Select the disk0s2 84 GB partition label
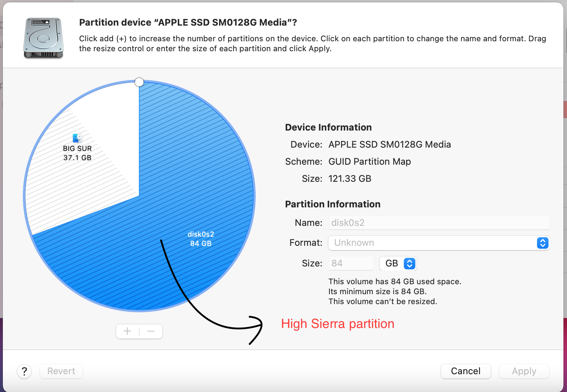 click(201, 239)
